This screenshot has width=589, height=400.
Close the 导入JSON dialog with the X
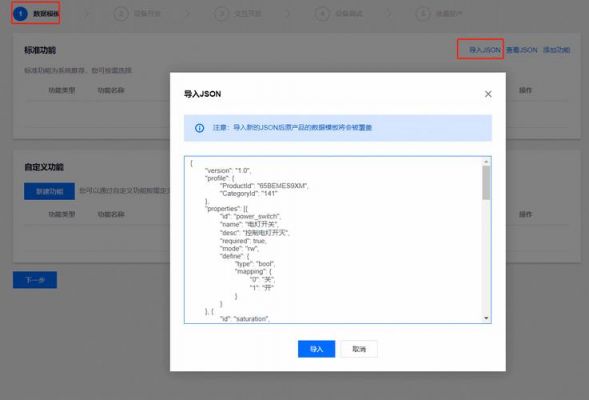488,94
